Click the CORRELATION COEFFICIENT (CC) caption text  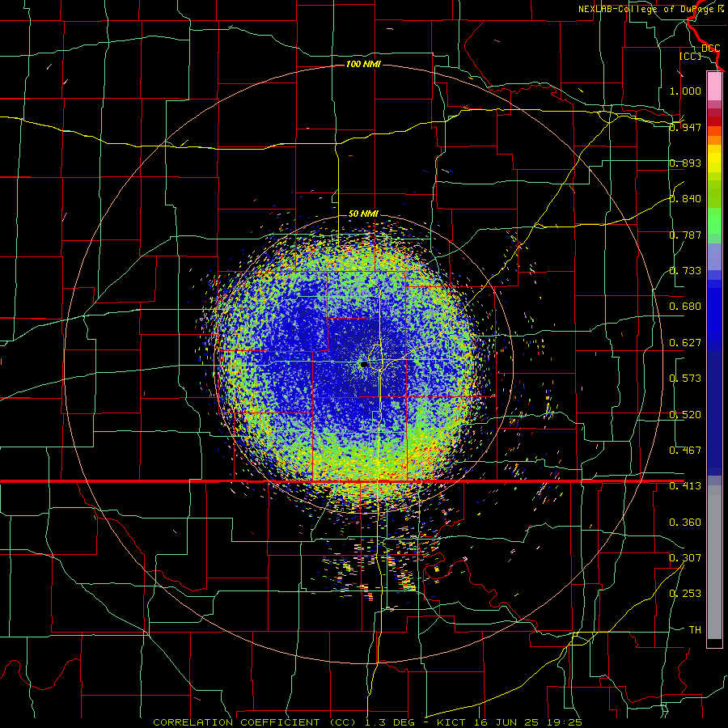pos(255,722)
